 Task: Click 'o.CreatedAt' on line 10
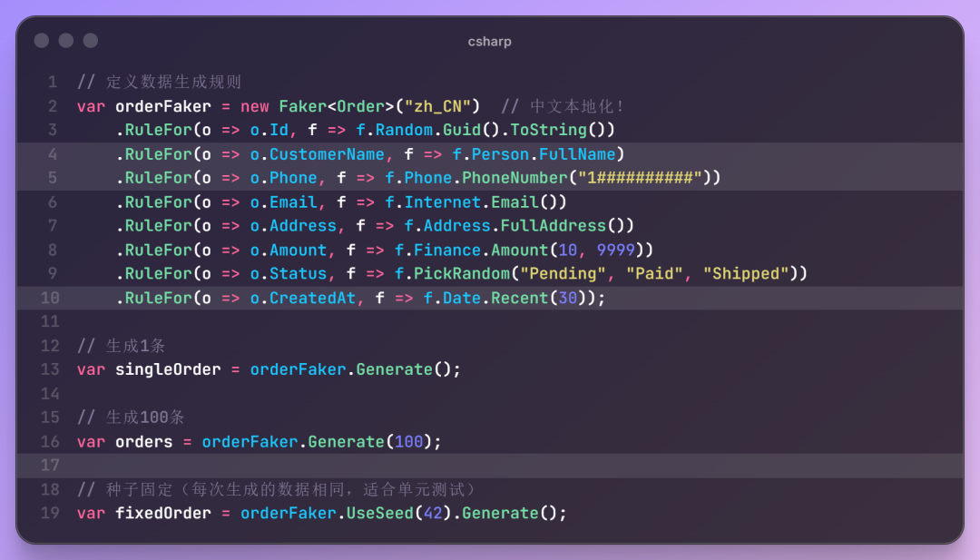303,298
